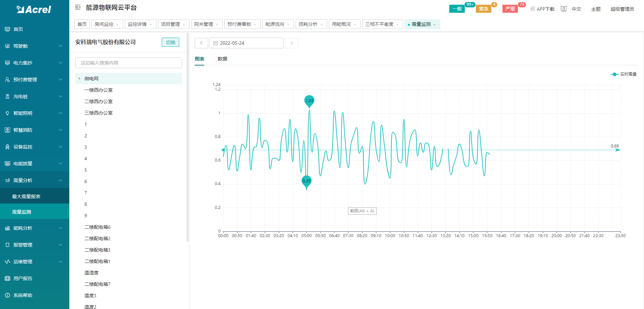The width and height of the screenshot is (644, 309).
Task: Click the 电能质量 sidebar icon
Action: tap(7, 164)
